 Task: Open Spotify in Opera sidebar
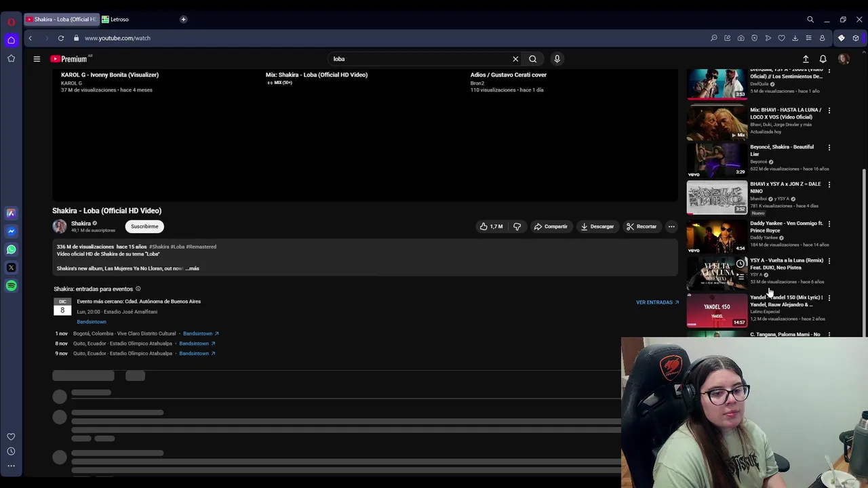pos(11,286)
